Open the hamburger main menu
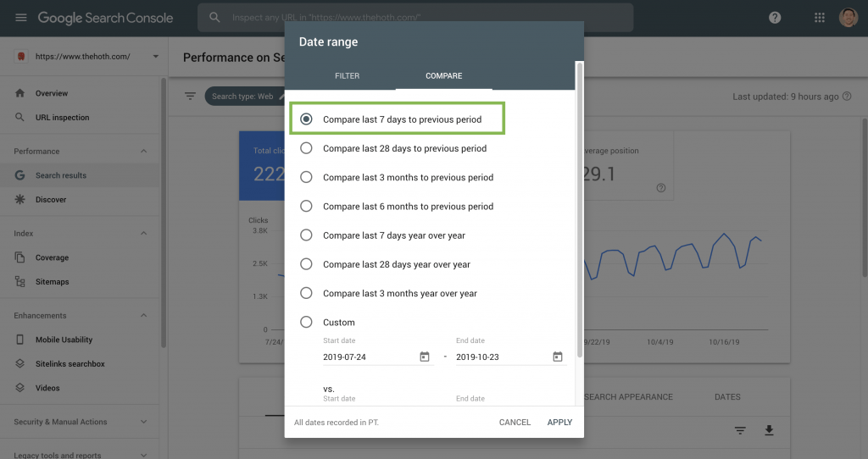 point(21,18)
